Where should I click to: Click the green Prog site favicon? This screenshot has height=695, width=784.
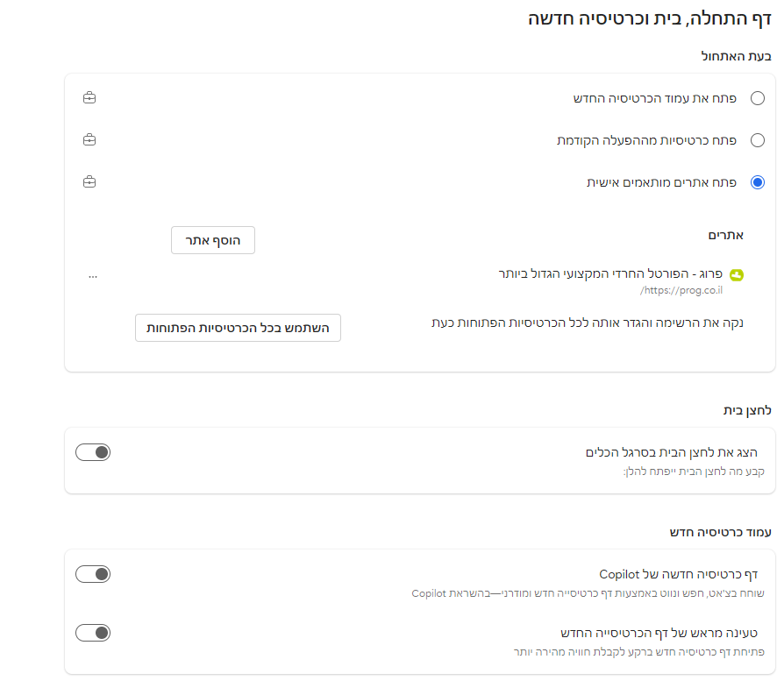point(737,274)
